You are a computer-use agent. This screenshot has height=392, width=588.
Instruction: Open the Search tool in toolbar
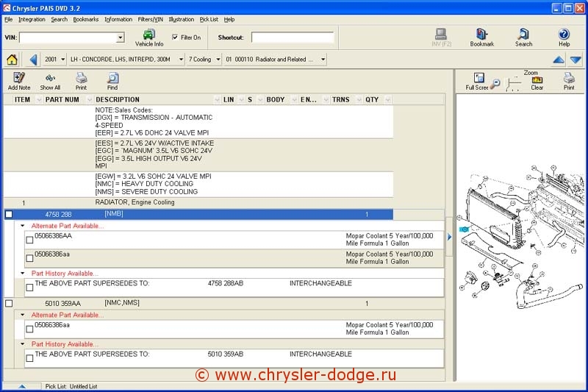point(523,38)
